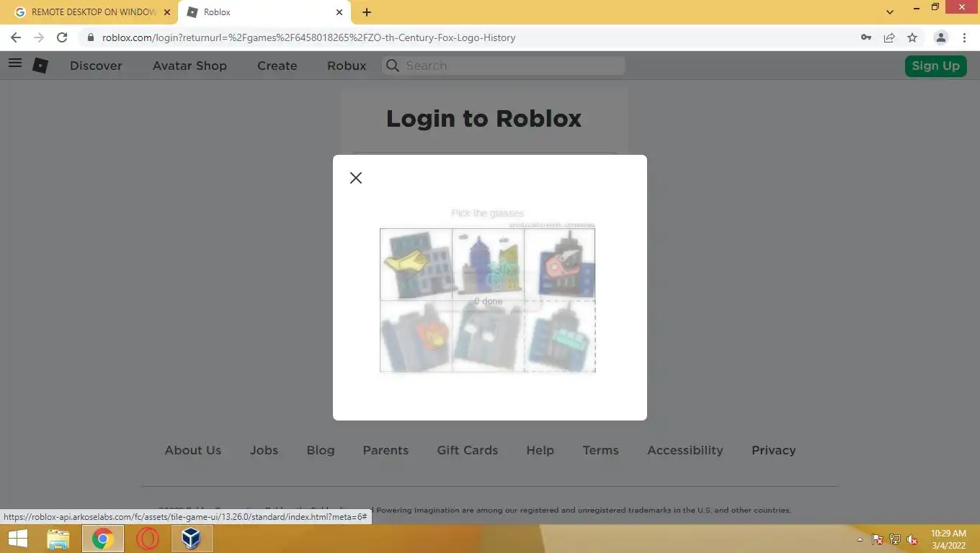Open File Explorer from the taskbar
Viewport: 980px width, 553px height.
(58, 539)
